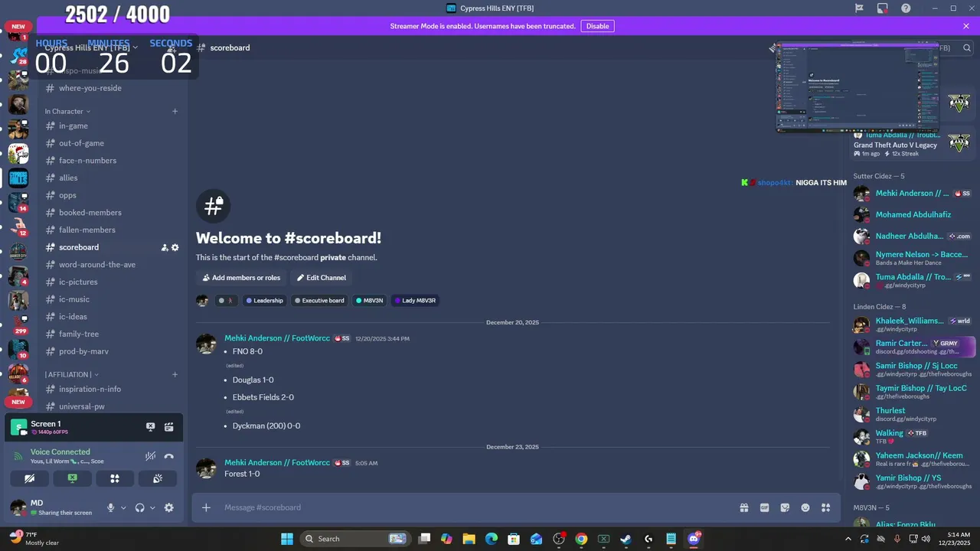Toggle screen share green monitor button
The image size is (980, 551).
72,478
